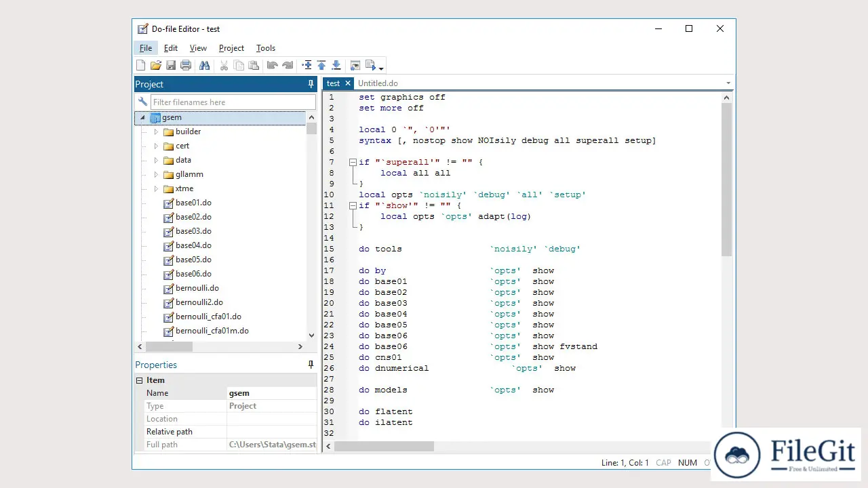Viewport: 868px width, 488px height.
Task: Pin the Project panel
Action: coord(311,84)
